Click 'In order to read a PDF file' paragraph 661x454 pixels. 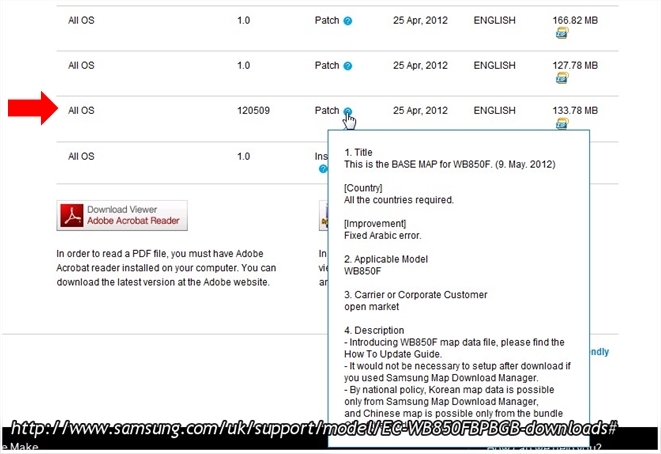(166, 268)
